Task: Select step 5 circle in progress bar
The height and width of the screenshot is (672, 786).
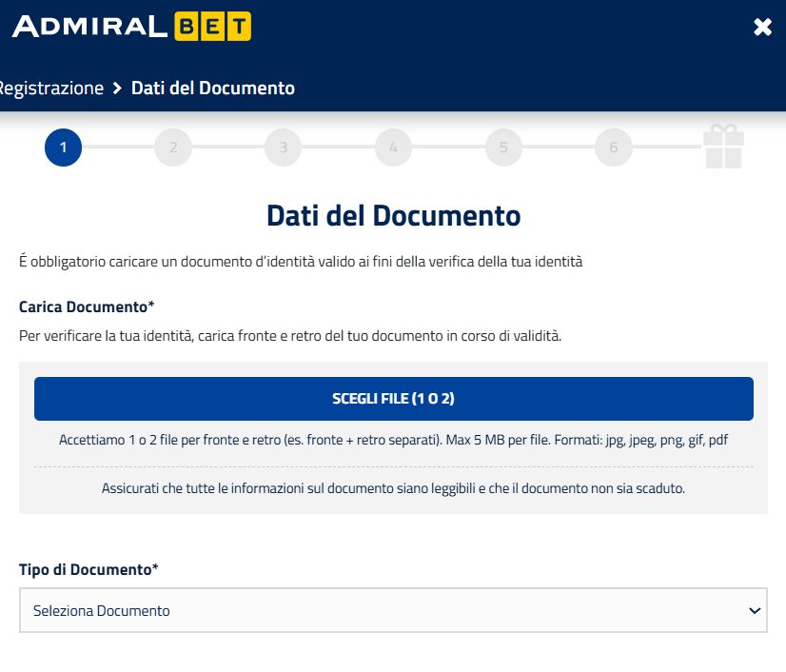Action: 503,148
